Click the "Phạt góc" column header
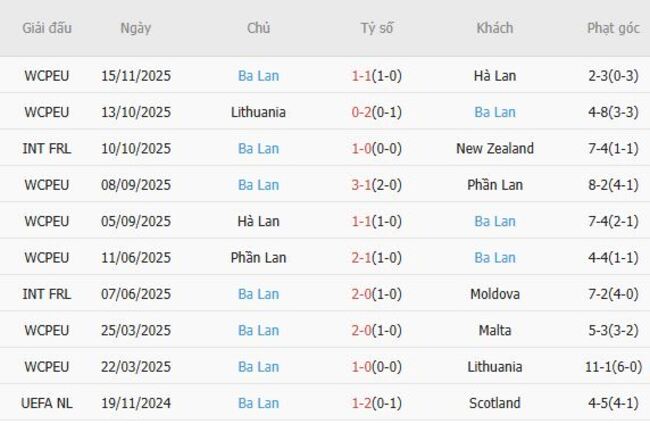650x424 pixels. [x=613, y=28]
